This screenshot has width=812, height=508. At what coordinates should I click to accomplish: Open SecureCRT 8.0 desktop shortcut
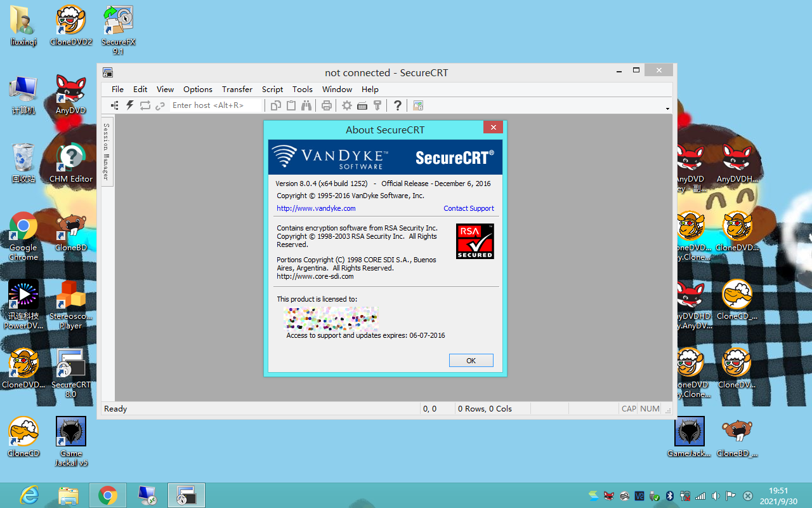pos(71,373)
